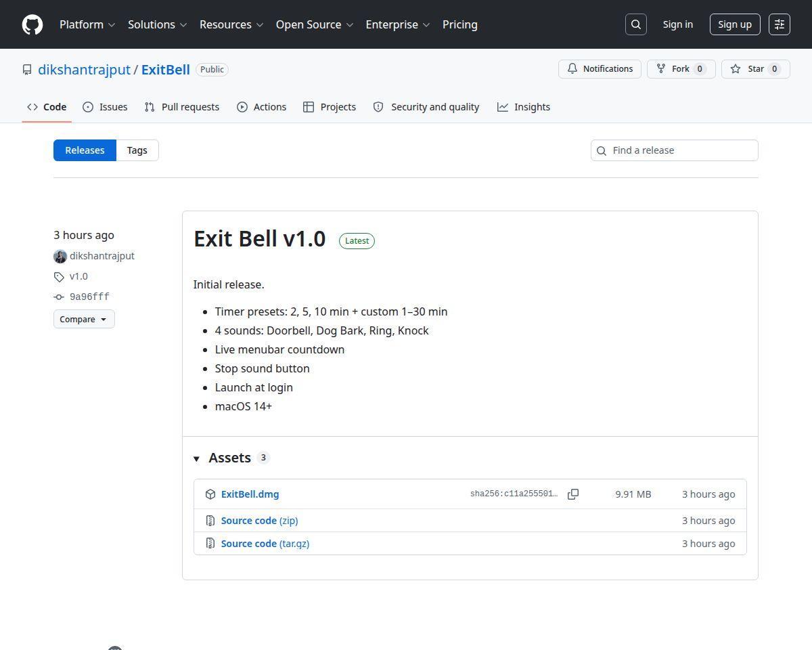
Task: Download ExitBell.dmg asset
Action: 250,494
